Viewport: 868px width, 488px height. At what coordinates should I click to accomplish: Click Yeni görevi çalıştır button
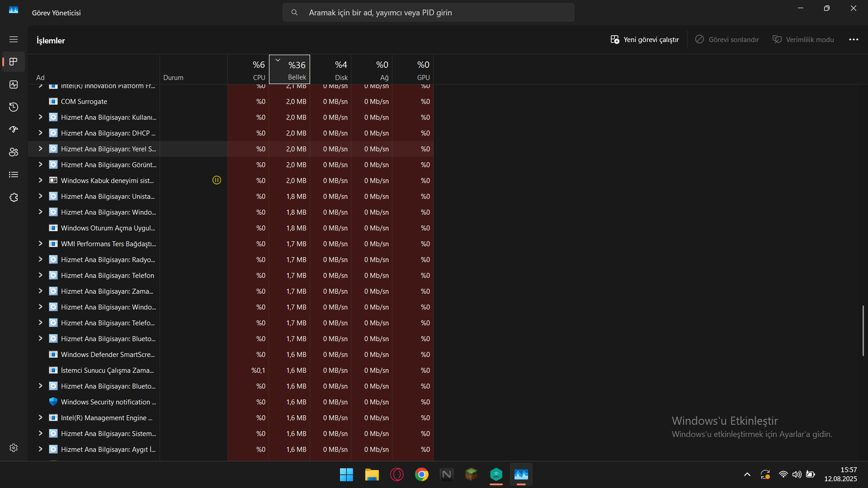(645, 40)
